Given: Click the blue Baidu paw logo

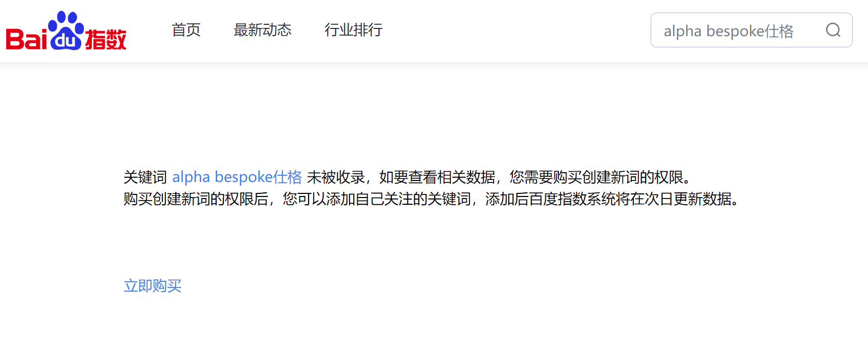Looking at the screenshot, I should coord(66,31).
